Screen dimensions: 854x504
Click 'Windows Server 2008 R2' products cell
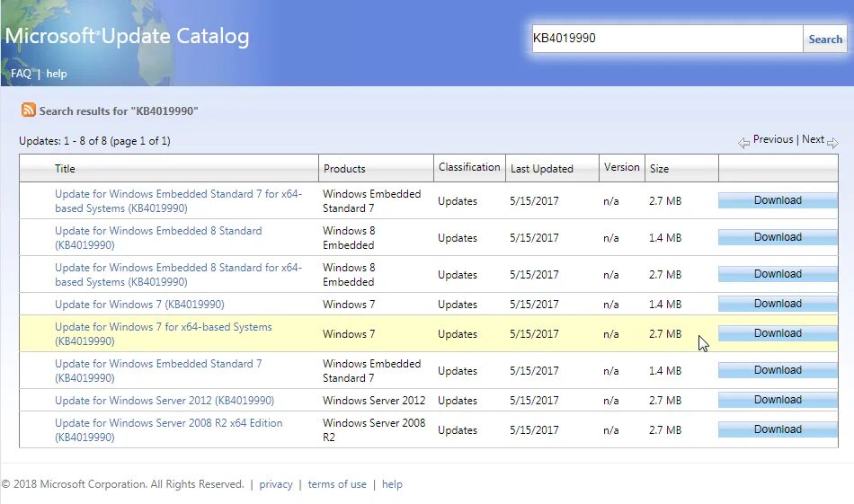[x=374, y=430]
